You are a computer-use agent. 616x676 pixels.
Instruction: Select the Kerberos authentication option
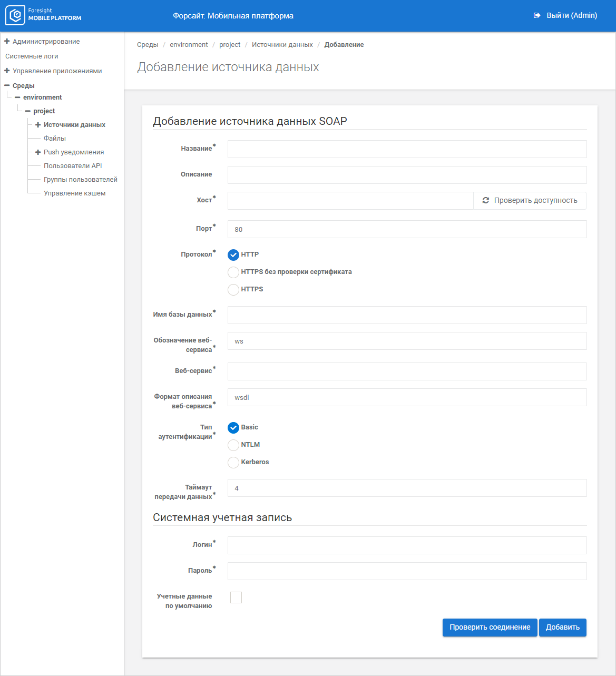pyautogui.click(x=233, y=463)
